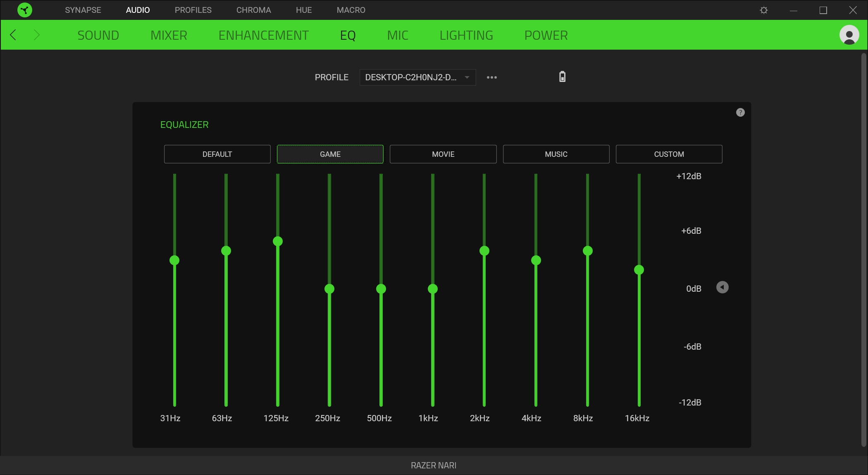Click the 125Hz slider handle

278,241
